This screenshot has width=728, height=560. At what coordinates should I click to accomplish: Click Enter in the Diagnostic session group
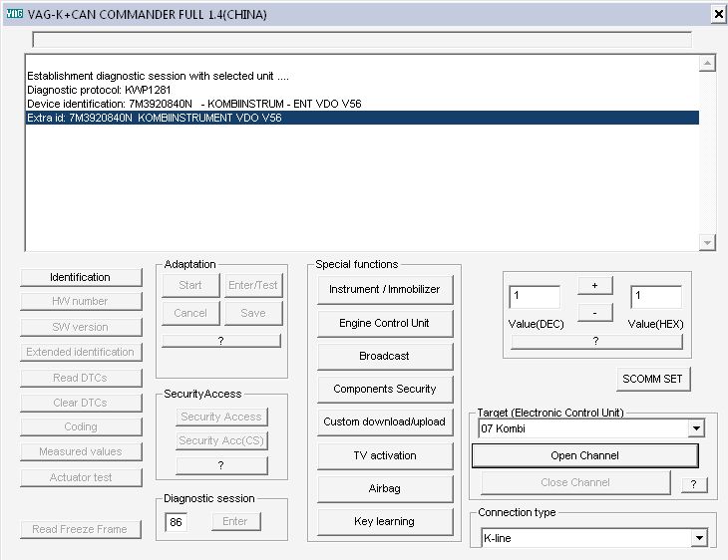click(236, 521)
